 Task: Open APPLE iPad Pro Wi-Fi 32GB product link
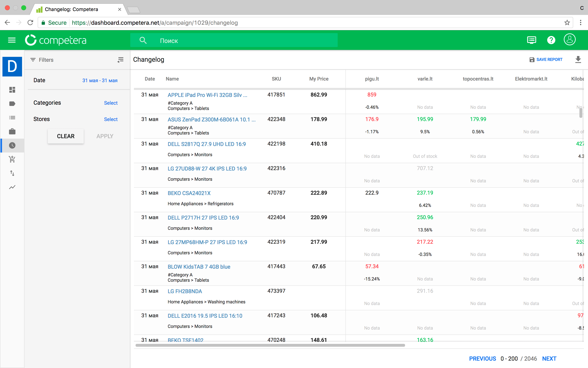(x=207, y=95)
